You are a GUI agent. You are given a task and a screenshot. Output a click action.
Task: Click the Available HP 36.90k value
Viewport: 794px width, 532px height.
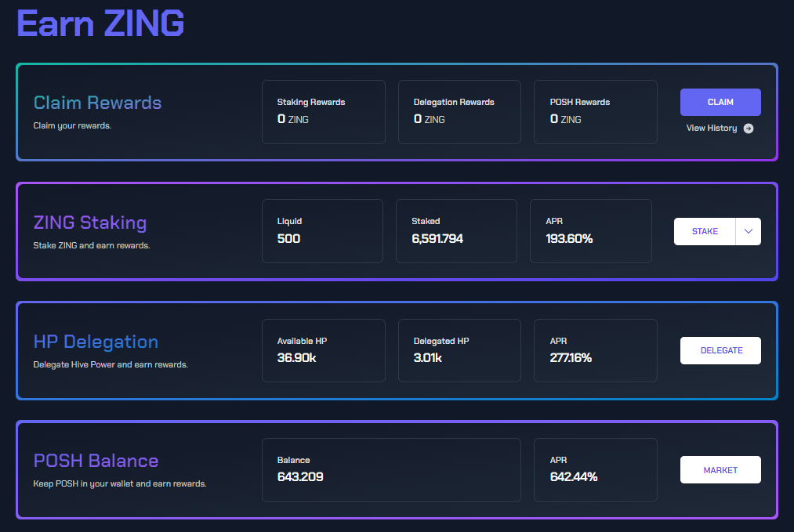coord(296,358)
